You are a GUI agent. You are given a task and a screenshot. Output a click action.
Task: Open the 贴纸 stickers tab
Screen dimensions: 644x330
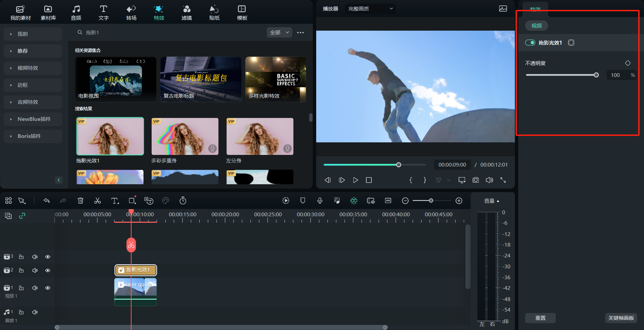(x=214, y=13)
